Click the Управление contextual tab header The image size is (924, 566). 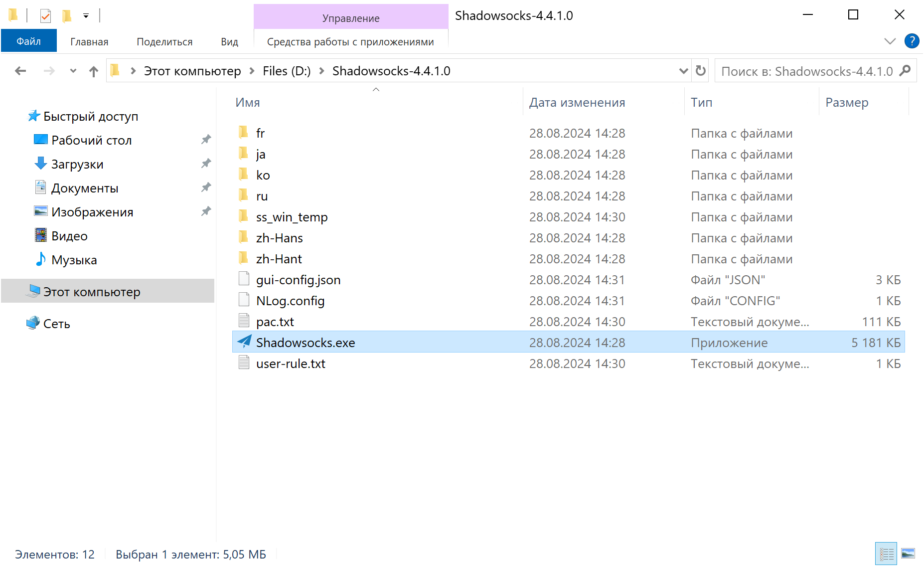pos(351,18)
